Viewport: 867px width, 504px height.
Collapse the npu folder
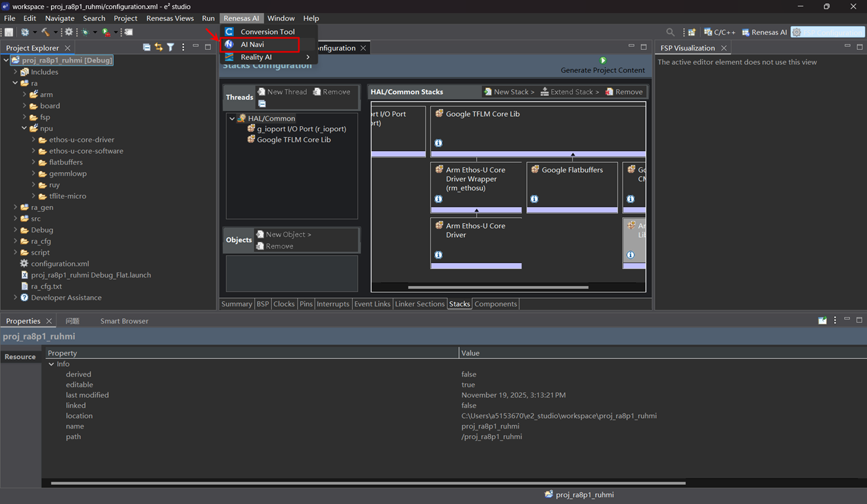click(24, 129)
